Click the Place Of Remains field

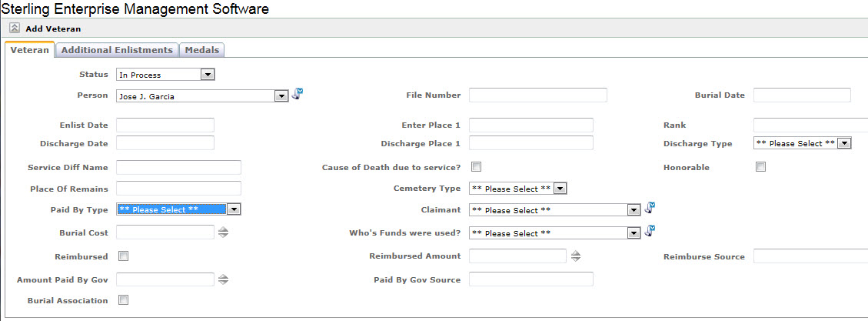179,189
